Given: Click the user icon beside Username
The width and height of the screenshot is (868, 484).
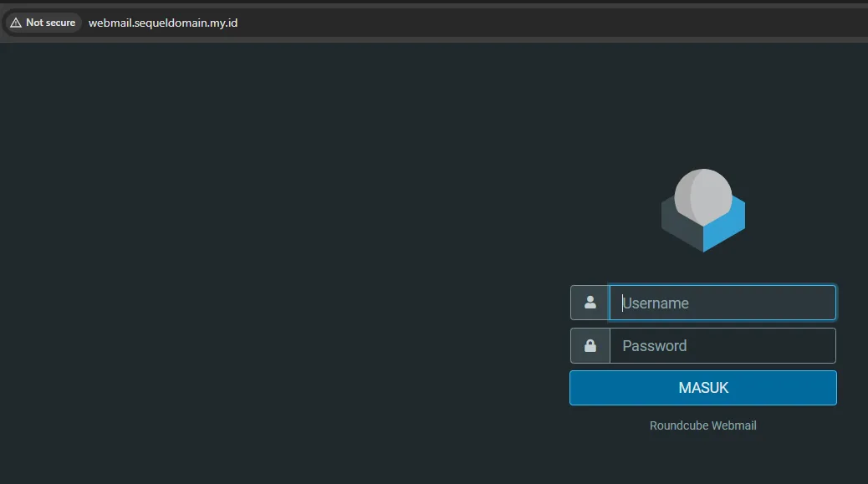Looking at the screenshot, I should click(590, 303).
